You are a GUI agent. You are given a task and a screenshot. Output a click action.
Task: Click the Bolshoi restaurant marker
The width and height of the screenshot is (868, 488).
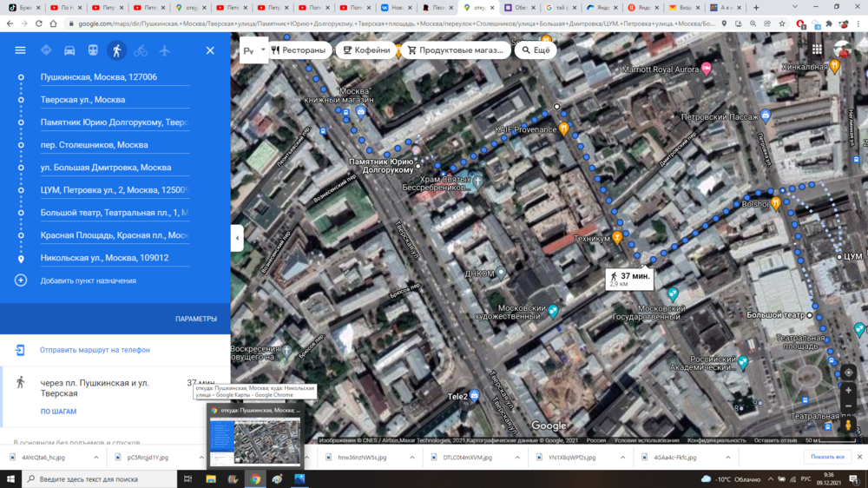coord(776,204)
